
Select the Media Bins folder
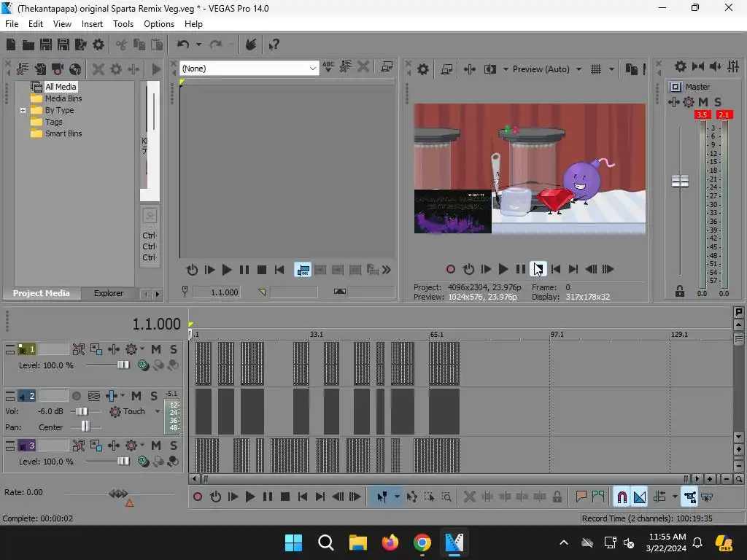63,98
